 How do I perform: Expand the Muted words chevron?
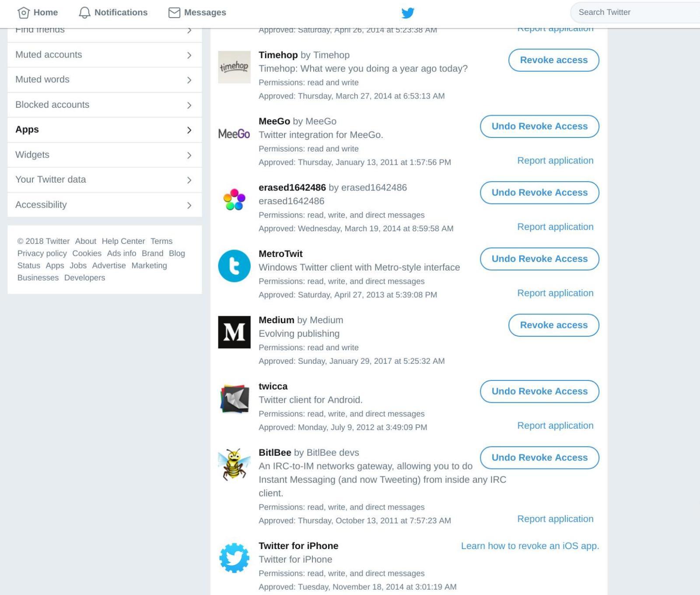click(x=189, y=80)
